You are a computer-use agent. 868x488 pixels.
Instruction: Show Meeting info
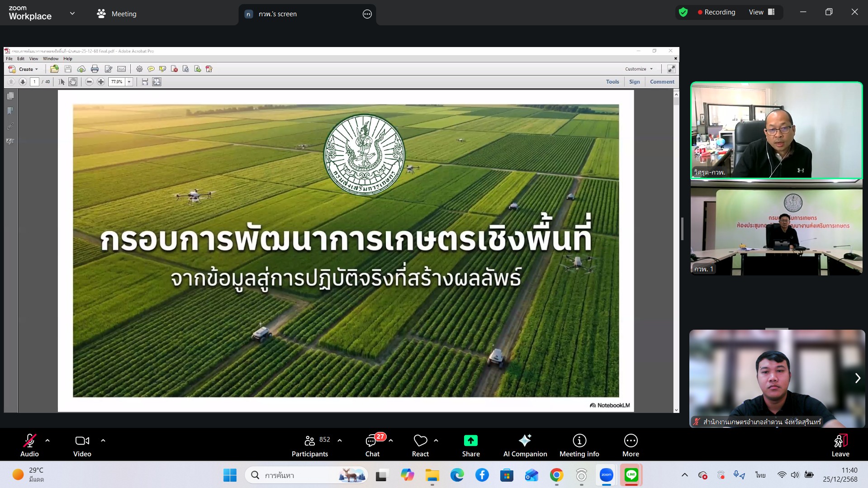[579, 445]
